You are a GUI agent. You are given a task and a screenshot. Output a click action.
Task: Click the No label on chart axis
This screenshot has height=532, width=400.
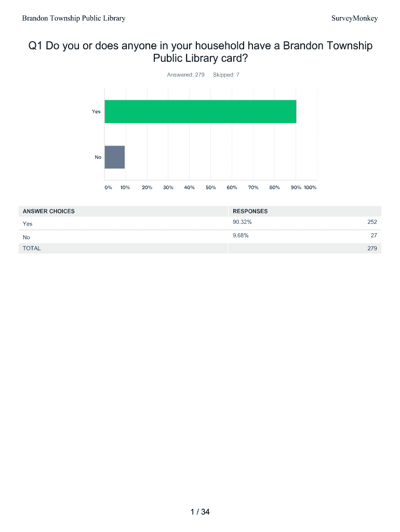point(98,157)
